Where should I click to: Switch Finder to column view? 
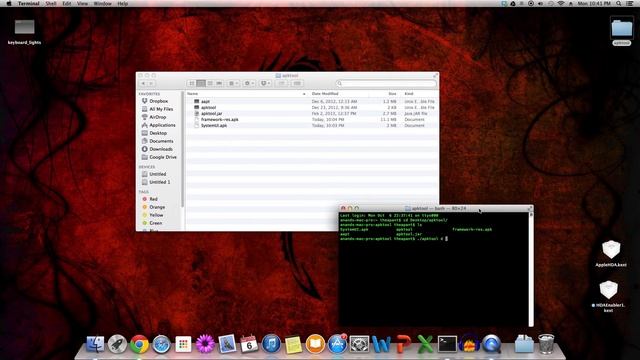point(210,83)
